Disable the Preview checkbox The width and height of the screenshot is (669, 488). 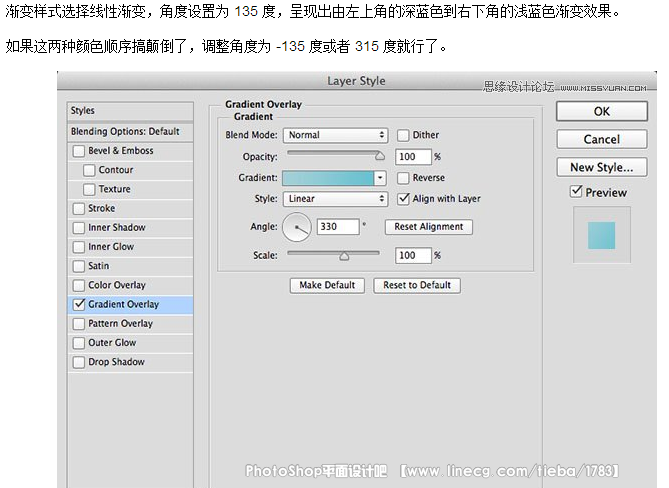coord(575,192)
